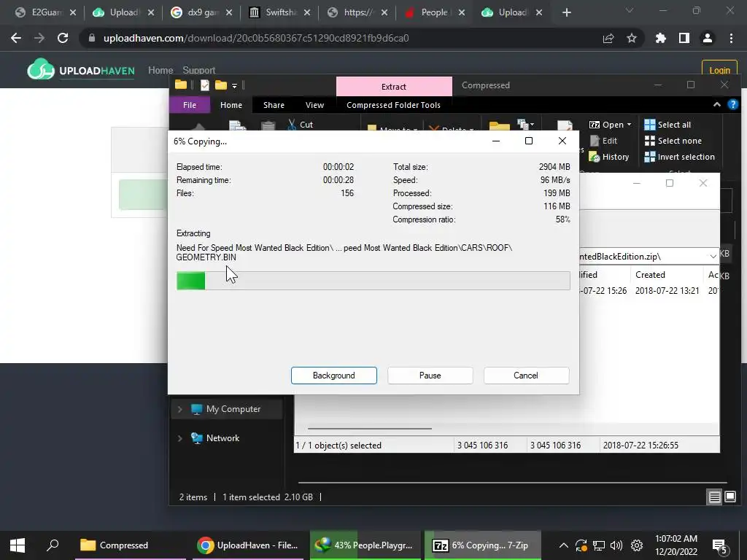
Task: Click Select all in ribbon
Action: 667,124
